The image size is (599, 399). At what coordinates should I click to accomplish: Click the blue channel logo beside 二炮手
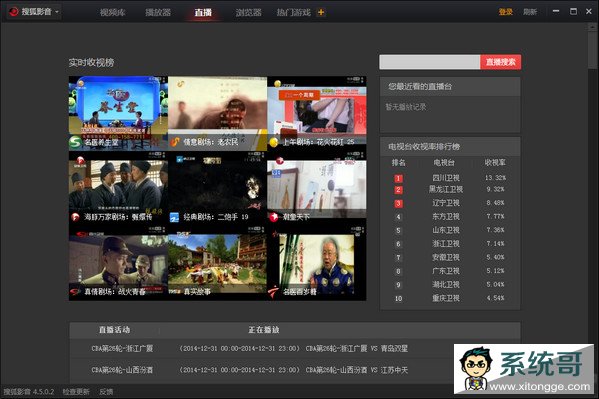(x=175, y=217)
